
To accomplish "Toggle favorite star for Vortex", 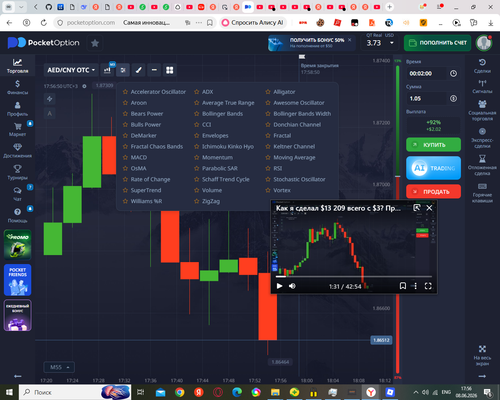I will 268,190.
